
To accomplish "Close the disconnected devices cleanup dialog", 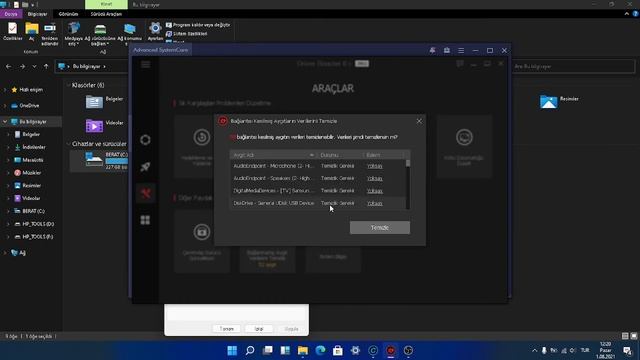I will [419, 121].
